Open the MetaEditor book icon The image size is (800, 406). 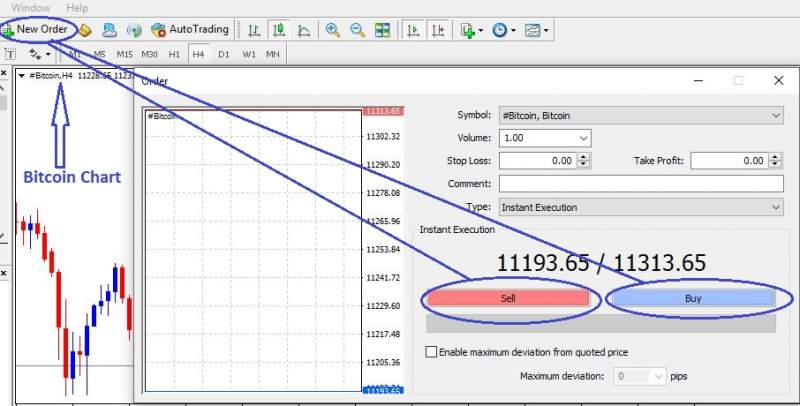coord(85,31)
